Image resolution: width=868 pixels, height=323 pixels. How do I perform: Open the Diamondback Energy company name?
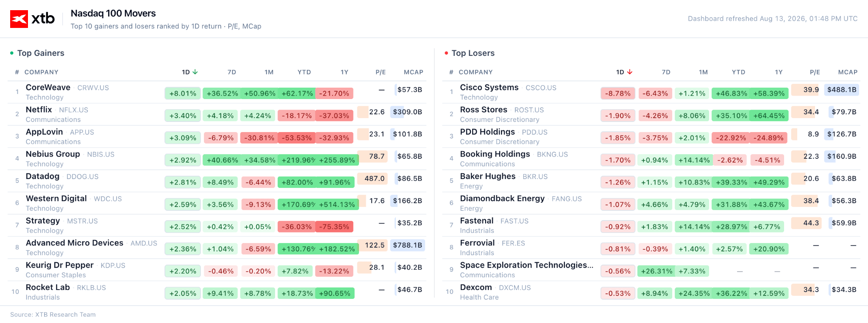click(x=502, y=198)
